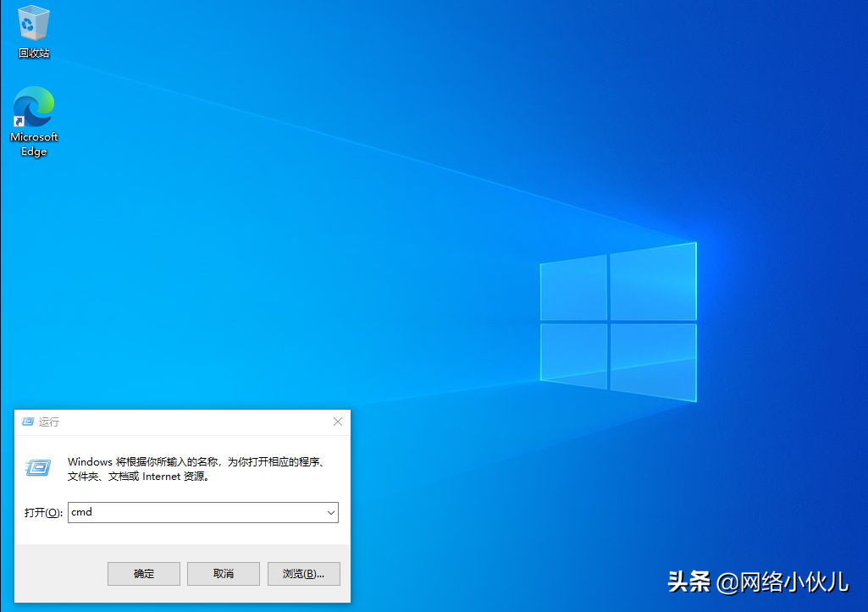Image resolution: width=868 pixels, height=612 pixels.
Task: Click the Windows logo on the wallpaper
Action: pyautogui.click(x=616, y=322)
